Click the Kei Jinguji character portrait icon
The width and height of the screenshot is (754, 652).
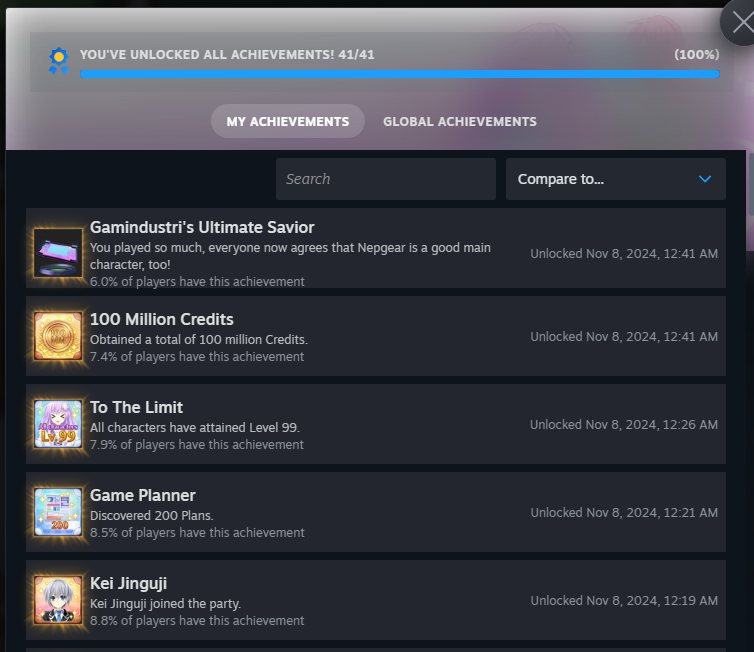pos(58,600)
